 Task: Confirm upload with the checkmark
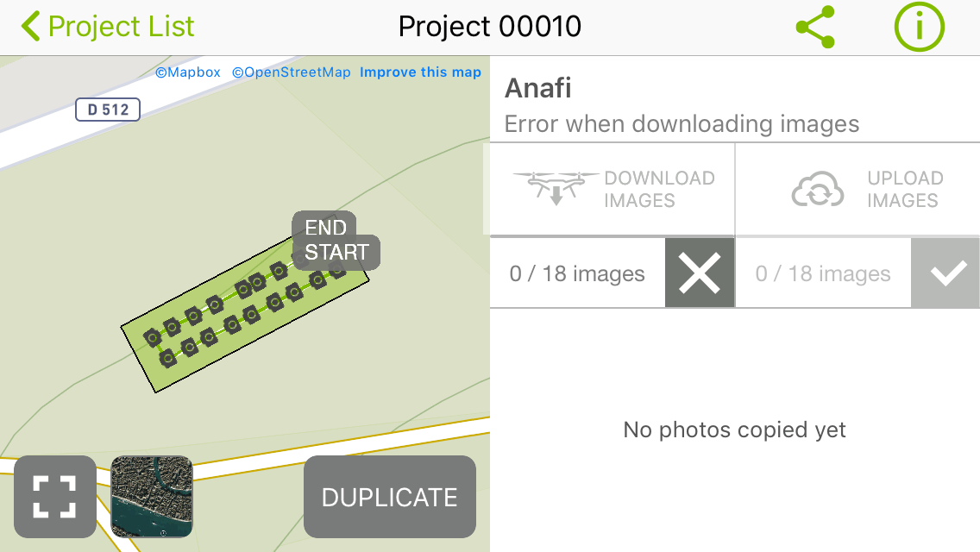coord(945,273)
